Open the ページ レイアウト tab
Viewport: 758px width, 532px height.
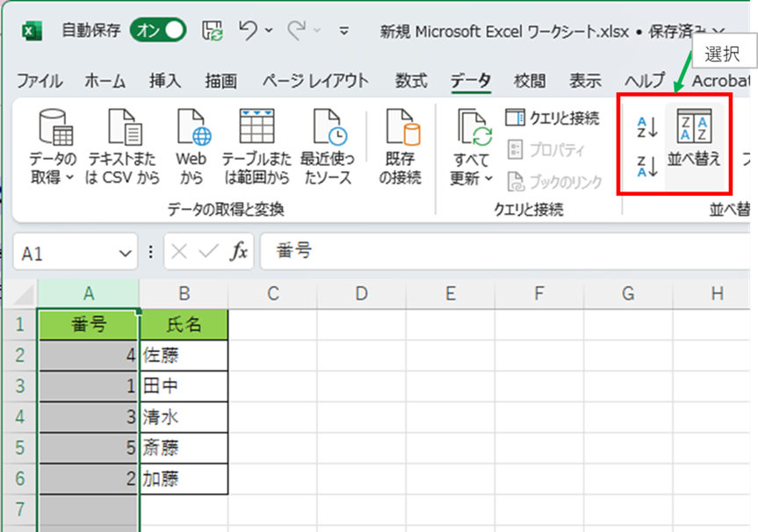[x=315, y=81]
